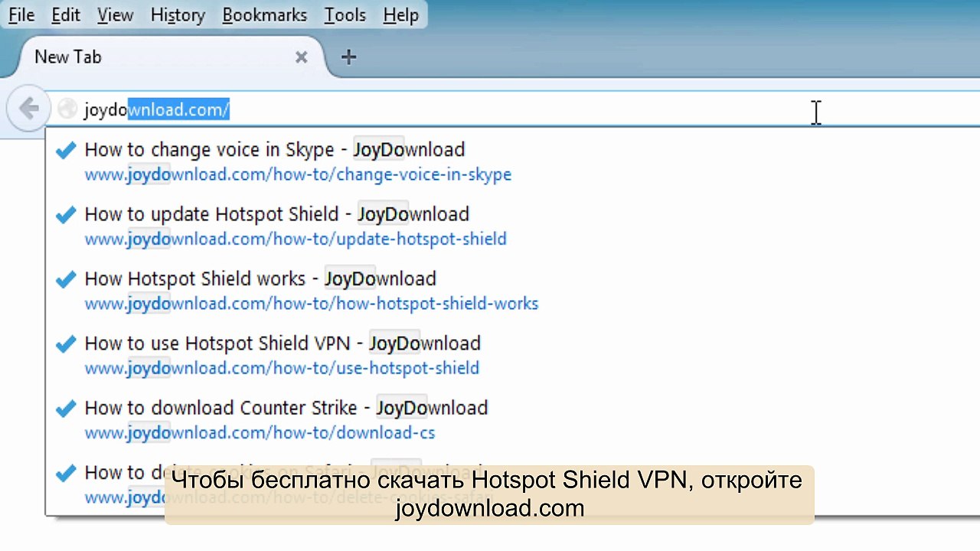The height and width of the screenshot is (551, 980).
Task: Open the Edit menu
Action: pos(65,15)
